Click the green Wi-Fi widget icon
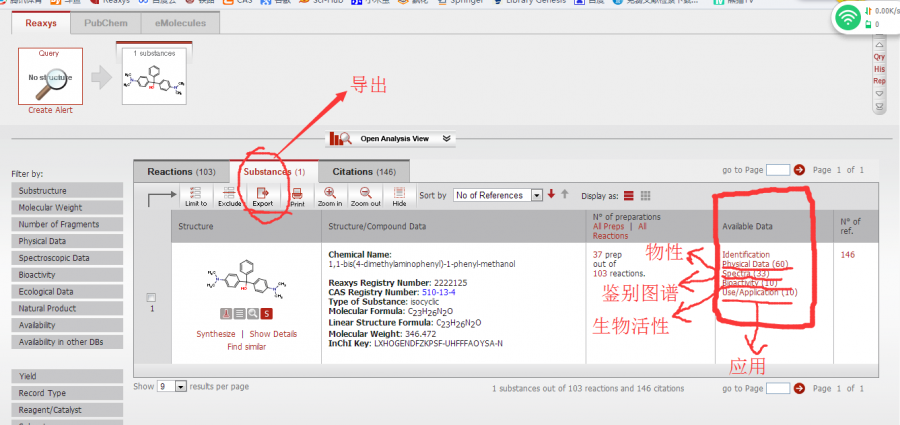 [847, 19]
